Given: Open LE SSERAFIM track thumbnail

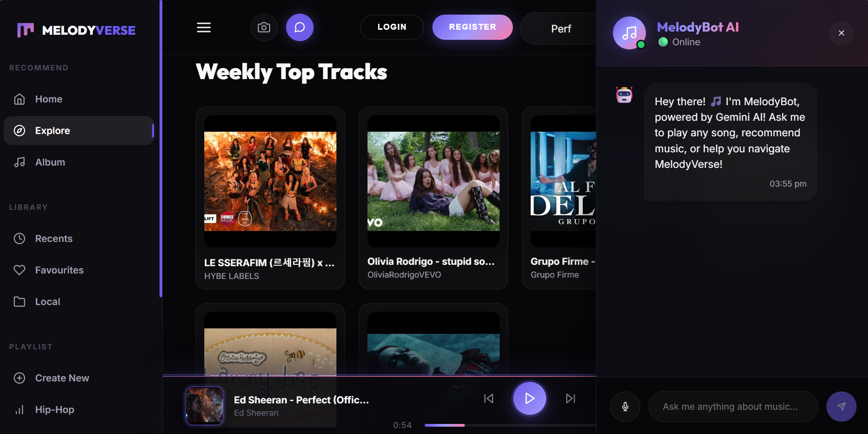Looking at the screenshot, I should (270, 181).
